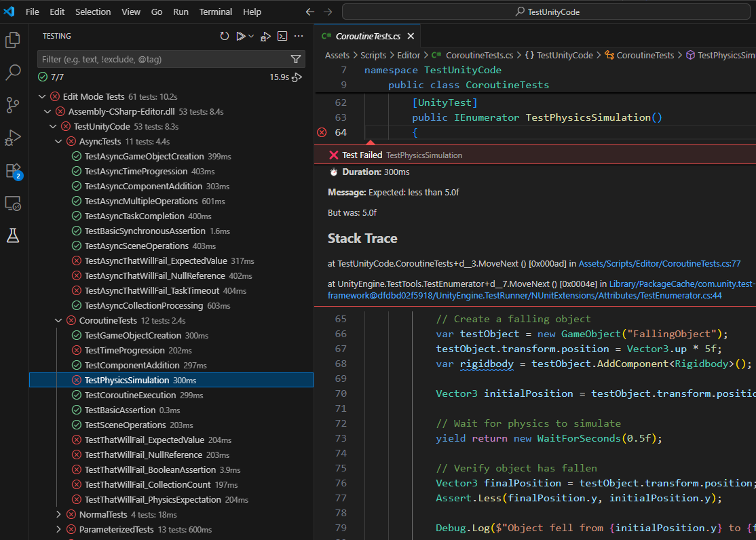Expand the NormalTests group
The height and width of the screenshot is (540, 756).
tap(58, 514)
